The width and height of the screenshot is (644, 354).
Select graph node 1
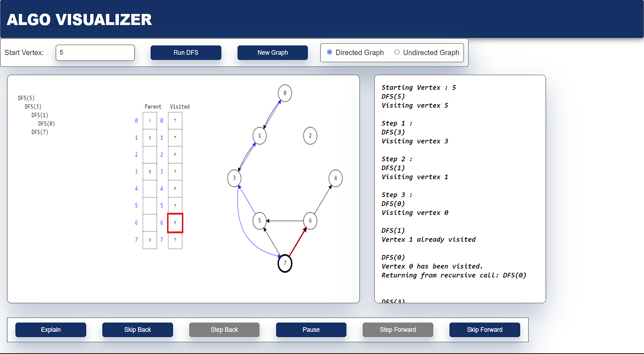[259, 136]
